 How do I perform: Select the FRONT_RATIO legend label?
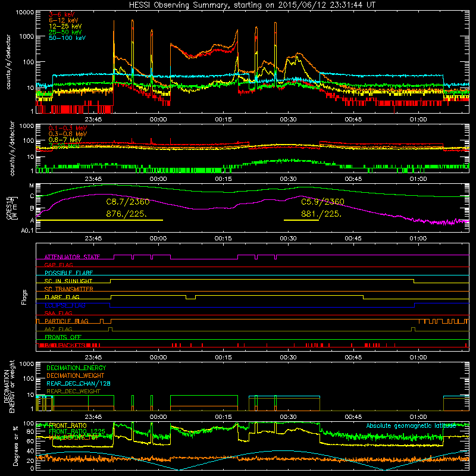(67, 426)
